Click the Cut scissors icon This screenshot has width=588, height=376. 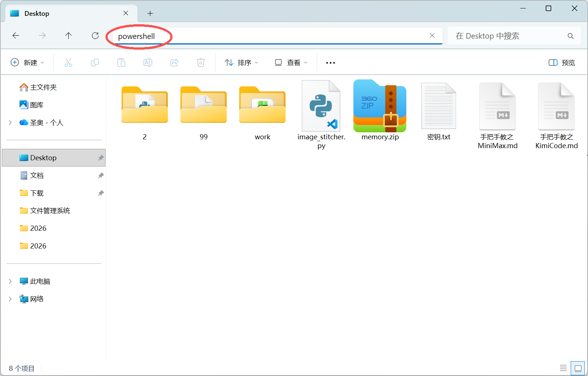pyautogui.click(x=68, y=62)
